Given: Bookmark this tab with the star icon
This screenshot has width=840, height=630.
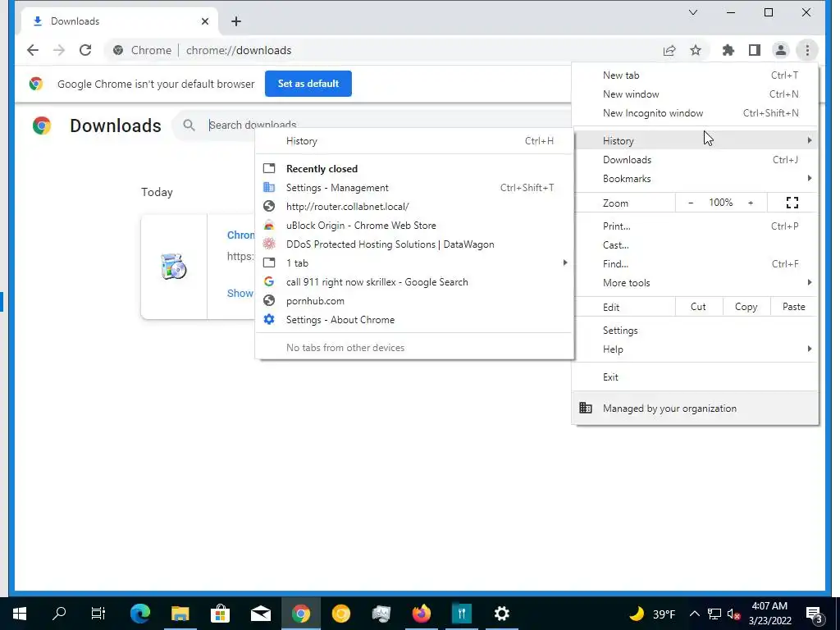Looking at the screenshot, I should [696, 50].
